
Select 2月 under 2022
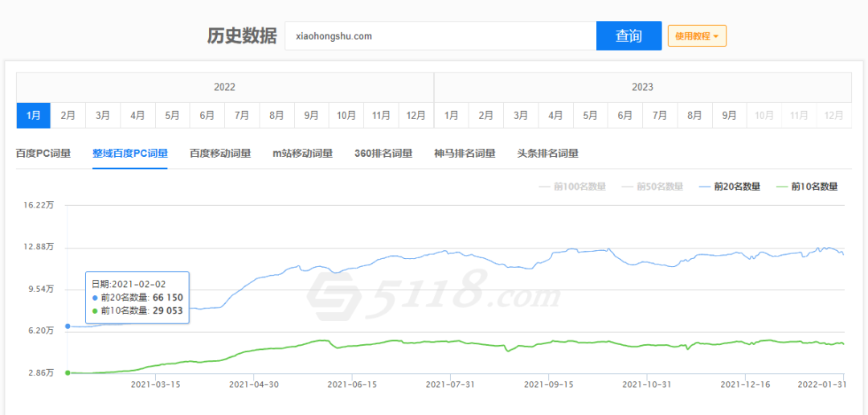(x=68, y=116)
